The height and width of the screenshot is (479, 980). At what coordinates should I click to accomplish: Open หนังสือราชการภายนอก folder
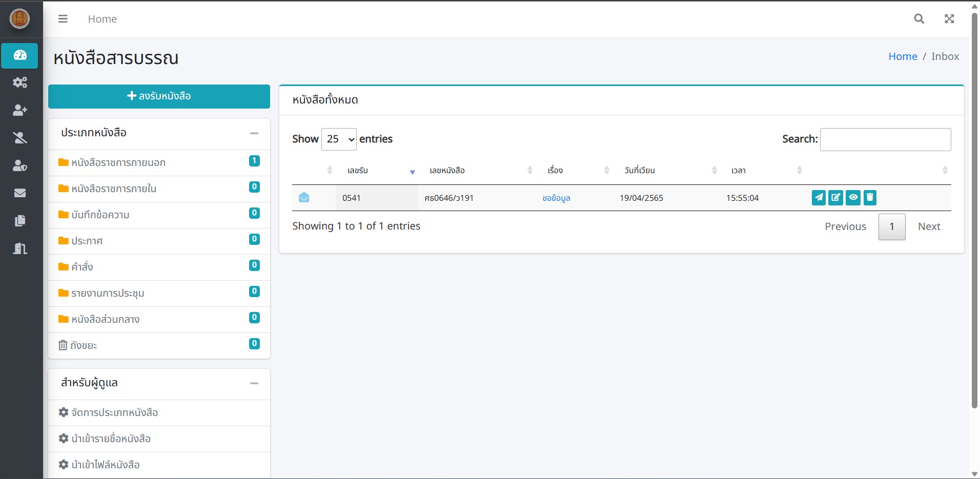[159, 163]
